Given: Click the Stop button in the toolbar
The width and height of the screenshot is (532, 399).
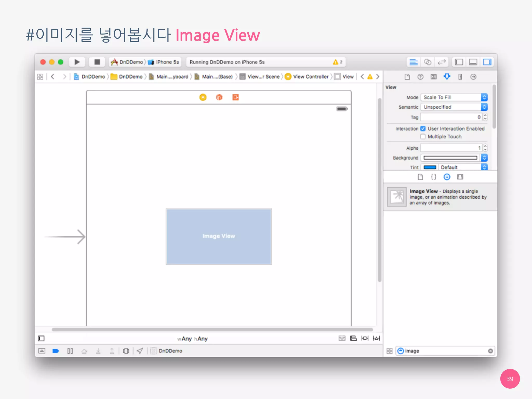Looking at the screenshot, I should pyautogui.click(x=97, y=62).
